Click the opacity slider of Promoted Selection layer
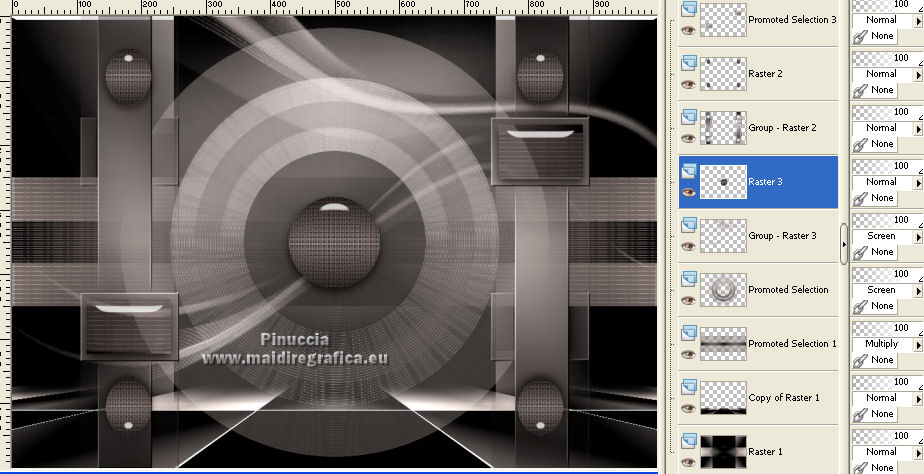924x474 pixels. point(887,274)
